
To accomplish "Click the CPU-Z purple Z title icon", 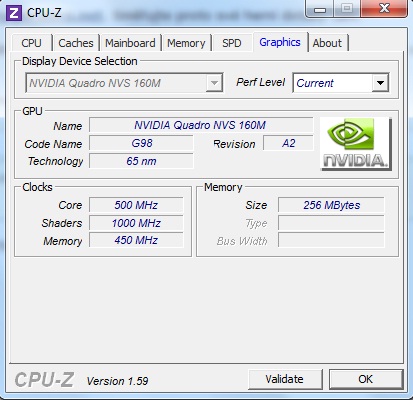I will (14, 13).
